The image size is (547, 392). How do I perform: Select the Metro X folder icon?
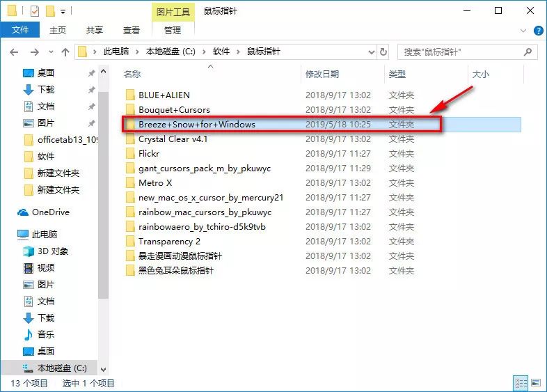tap(130, 183)
